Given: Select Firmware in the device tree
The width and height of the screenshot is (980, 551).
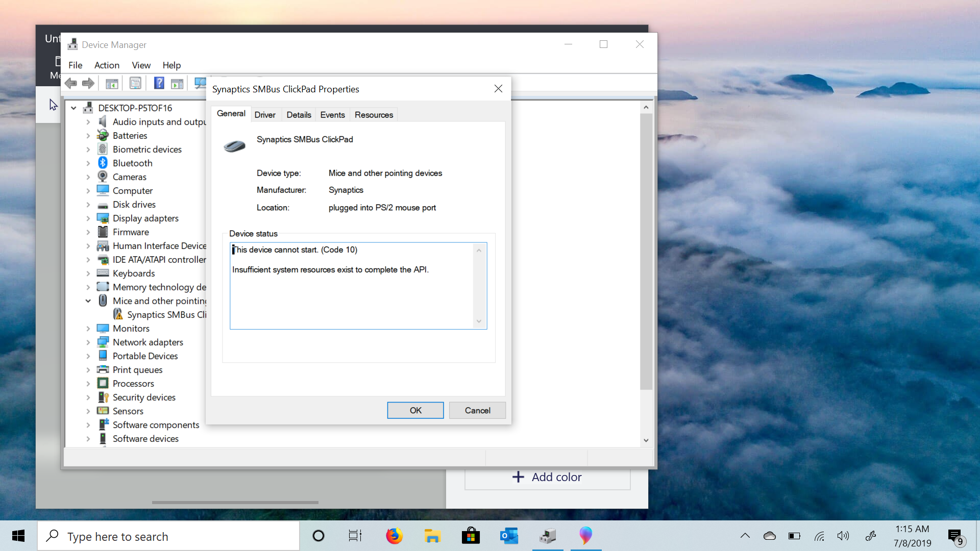Looking at the screenshot, I should (131, 232).
